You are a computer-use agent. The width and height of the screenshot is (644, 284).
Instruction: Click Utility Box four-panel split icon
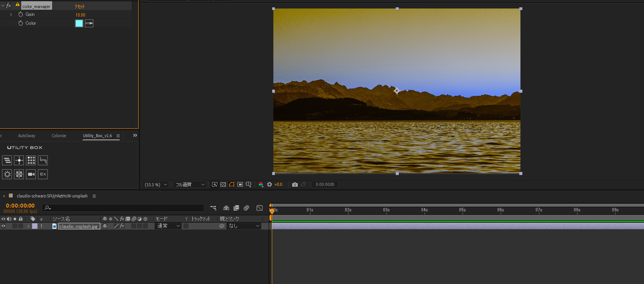(19, 174)
